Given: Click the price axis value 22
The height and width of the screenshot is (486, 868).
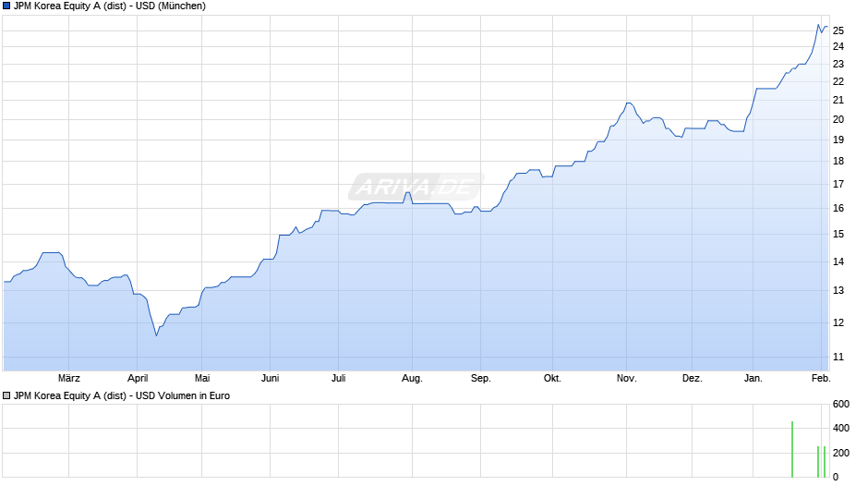Looking at the screenshot, I should point(838,81).
